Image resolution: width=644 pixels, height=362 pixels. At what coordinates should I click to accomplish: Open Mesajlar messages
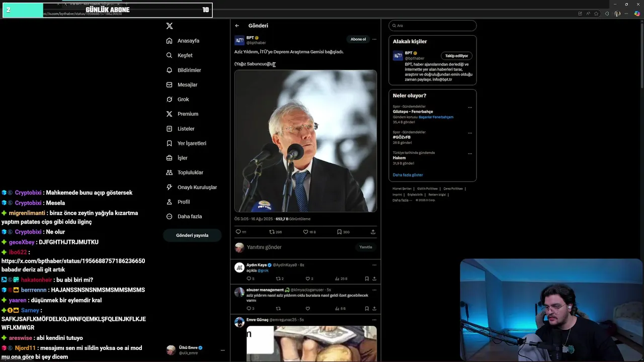182,84
